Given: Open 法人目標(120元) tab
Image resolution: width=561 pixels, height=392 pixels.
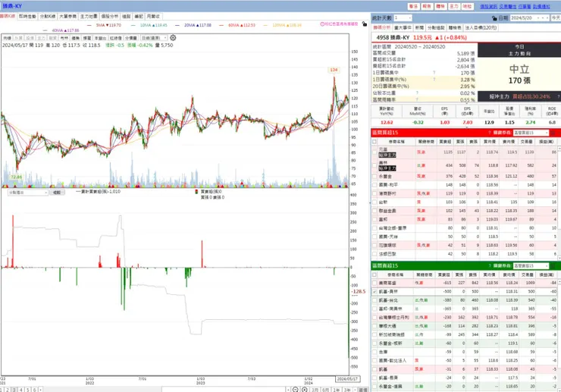Looking at the screenshot, I should point(481,27).
